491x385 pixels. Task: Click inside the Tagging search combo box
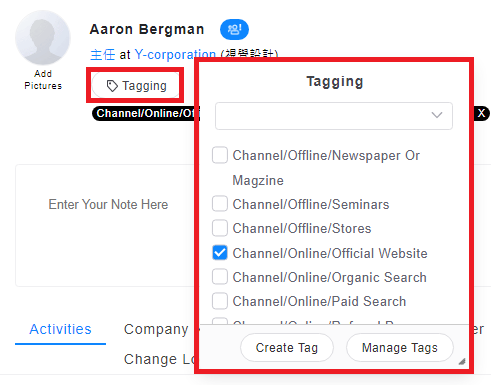334,116
